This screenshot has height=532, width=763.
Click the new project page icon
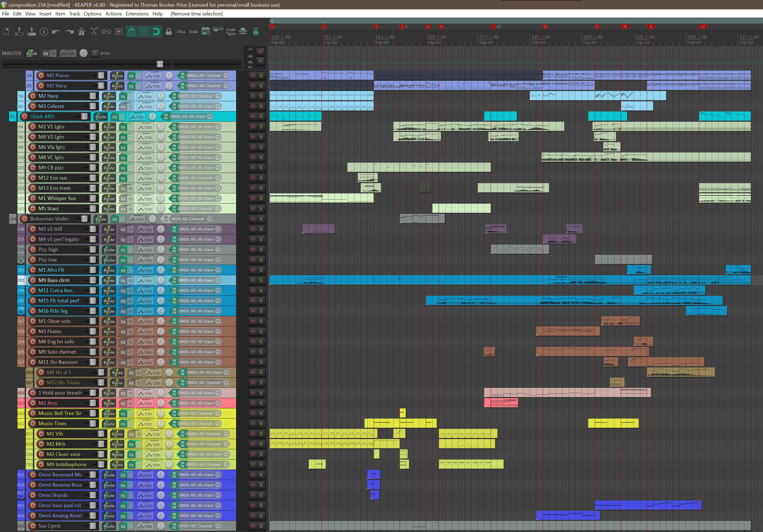coord(6,32)
